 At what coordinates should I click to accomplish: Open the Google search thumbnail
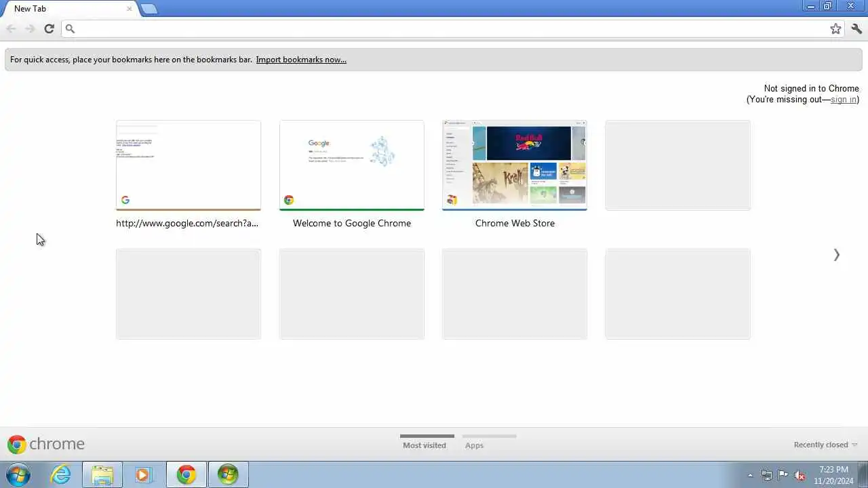(189, 165)
